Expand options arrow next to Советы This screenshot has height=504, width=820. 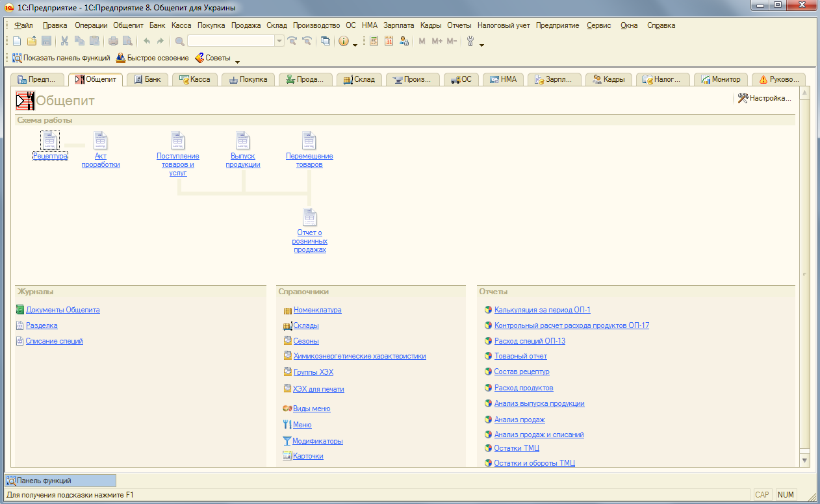(237, 60)
